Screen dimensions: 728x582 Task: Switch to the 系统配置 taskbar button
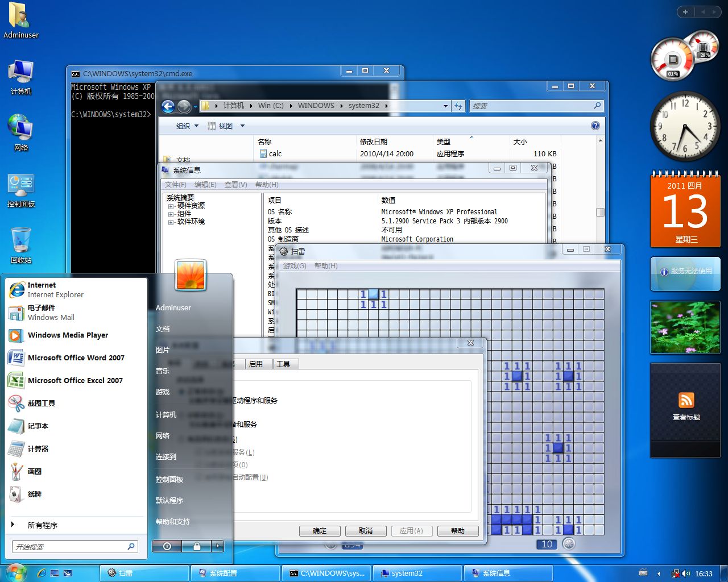235,573
